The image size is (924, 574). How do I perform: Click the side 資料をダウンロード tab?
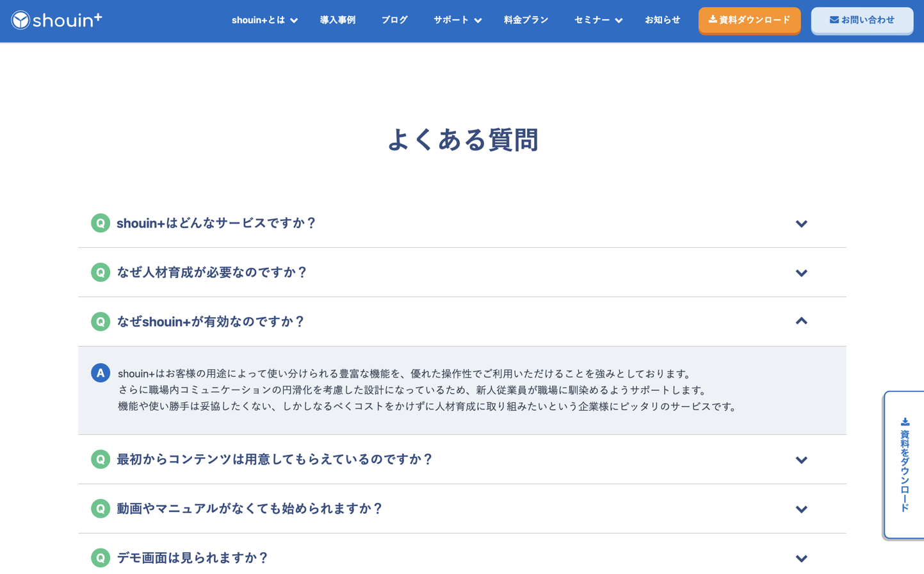(904, 465)
